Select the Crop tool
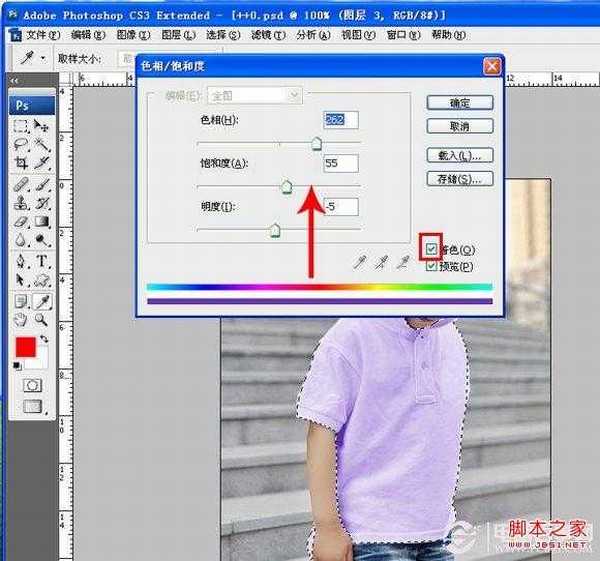The width and height of the screenshot is (600, 561). click(20, 162)
